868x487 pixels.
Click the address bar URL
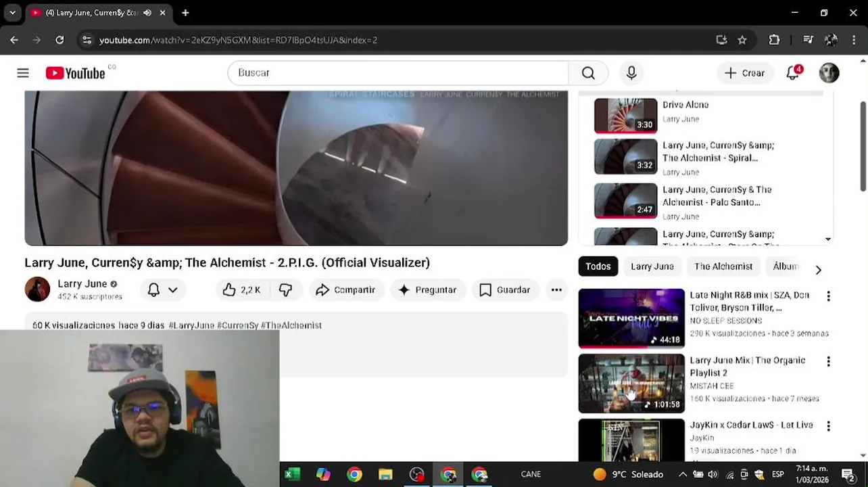[x=238, y=40]
